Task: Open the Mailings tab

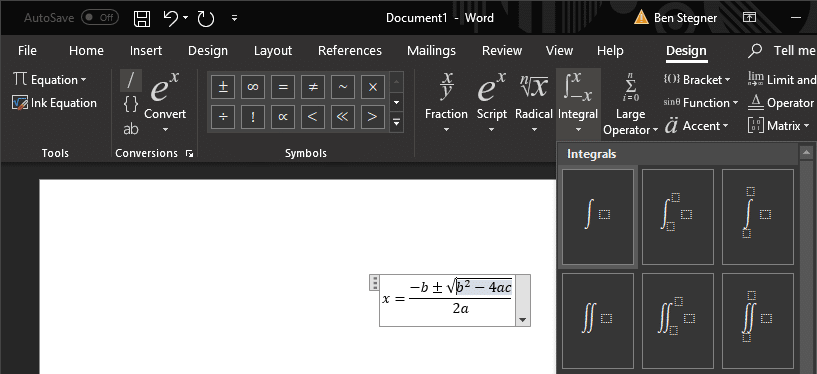Action: (x=431, y=51)
